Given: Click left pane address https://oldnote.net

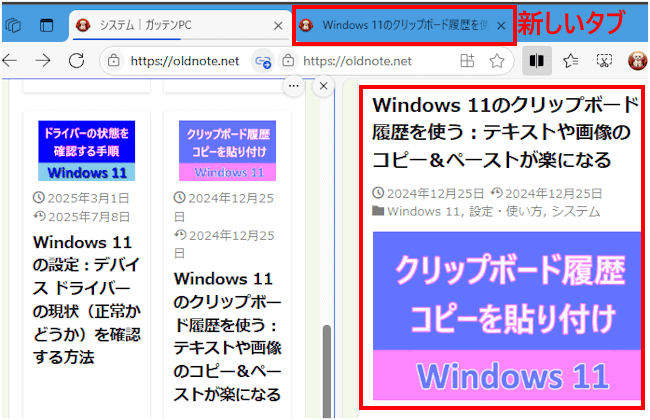Looking at the screenshot, I should click(185, 61).
